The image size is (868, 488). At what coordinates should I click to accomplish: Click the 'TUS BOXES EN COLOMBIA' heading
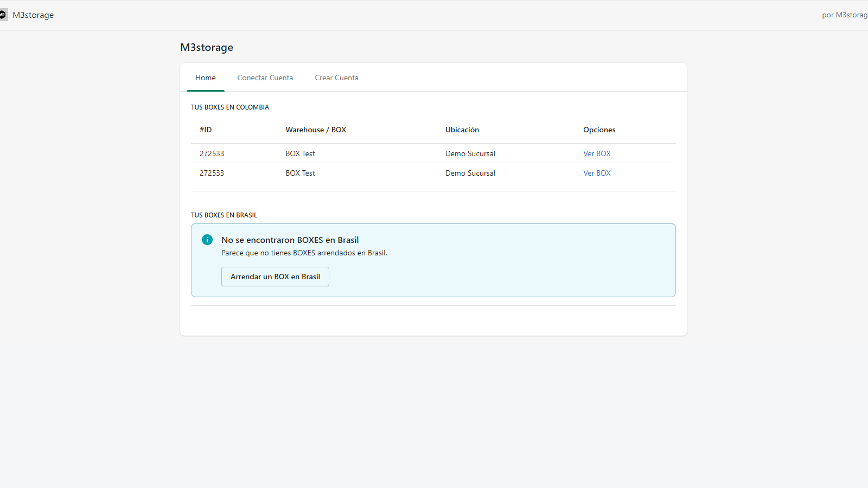[x=230, y=107]
